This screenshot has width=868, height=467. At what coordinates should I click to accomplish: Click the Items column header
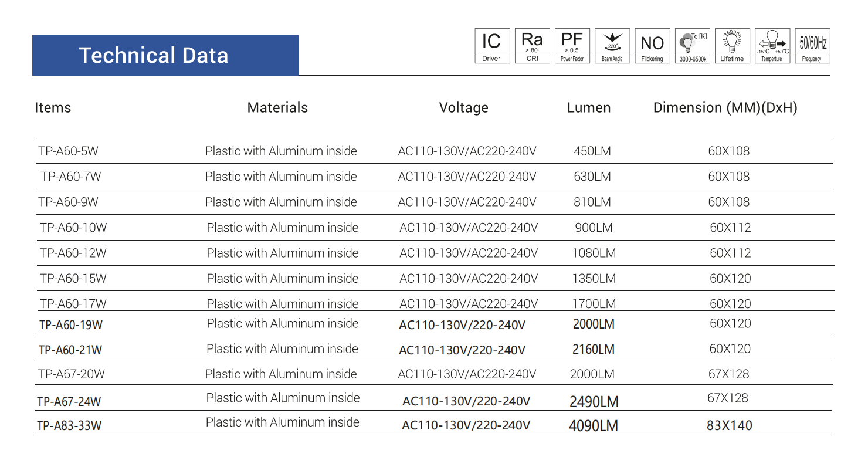pyautogui.click(x=53, y=108)
